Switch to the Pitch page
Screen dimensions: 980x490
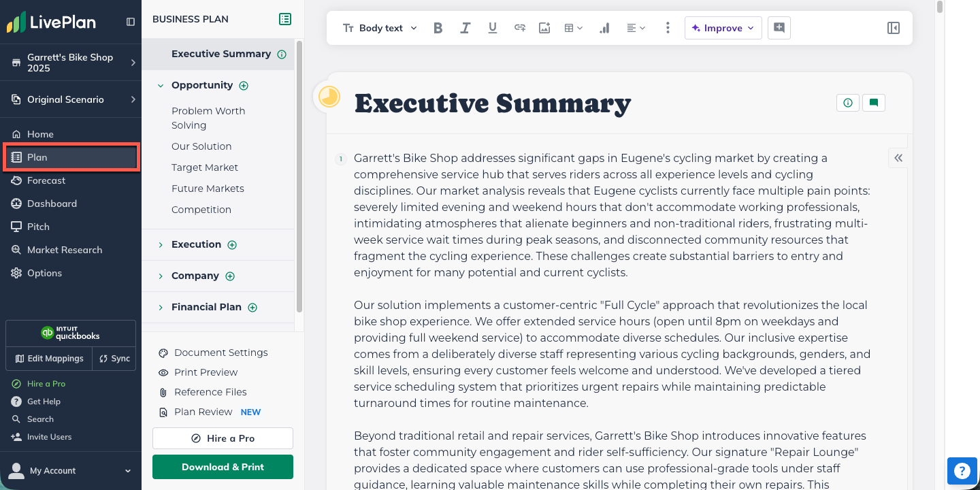pyautogui.click(x=71, y=227)
